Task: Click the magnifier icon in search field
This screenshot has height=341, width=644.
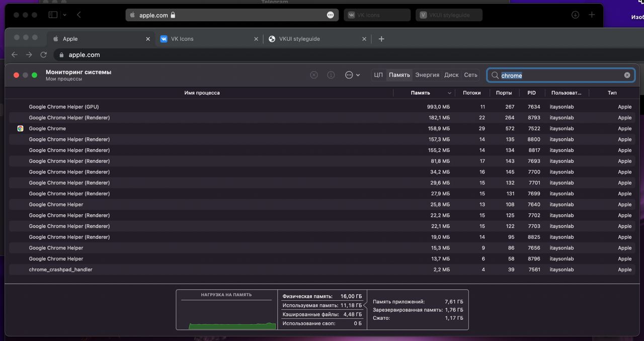Action: 495,75
